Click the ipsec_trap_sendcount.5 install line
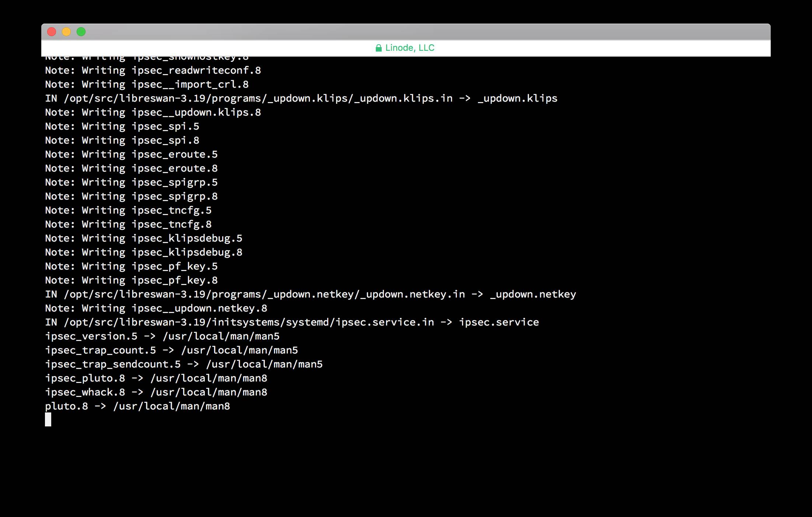812x517 pixels. tap(183, 364)
